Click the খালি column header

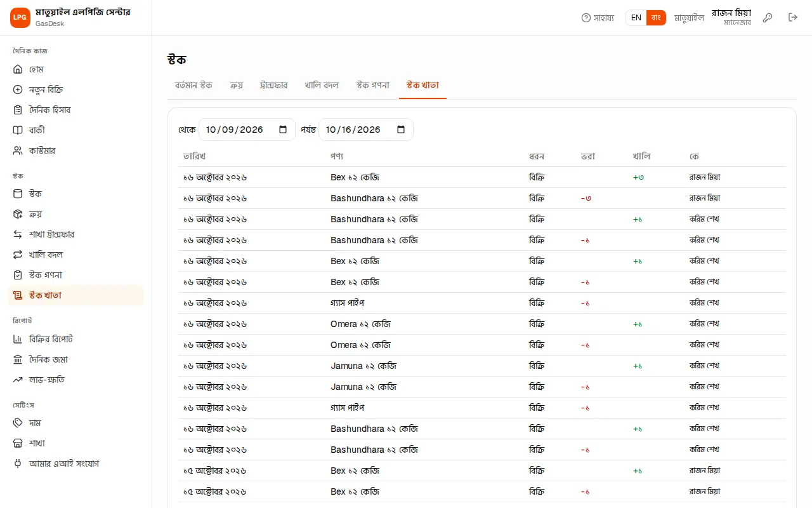641,156
